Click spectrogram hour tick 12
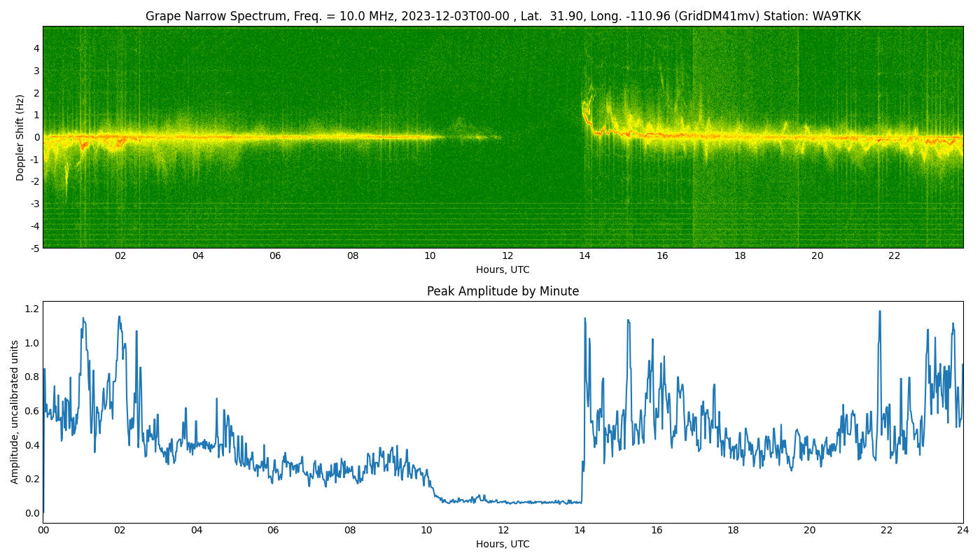This screenshot has height=560, width=980. [x=507, y=256]
